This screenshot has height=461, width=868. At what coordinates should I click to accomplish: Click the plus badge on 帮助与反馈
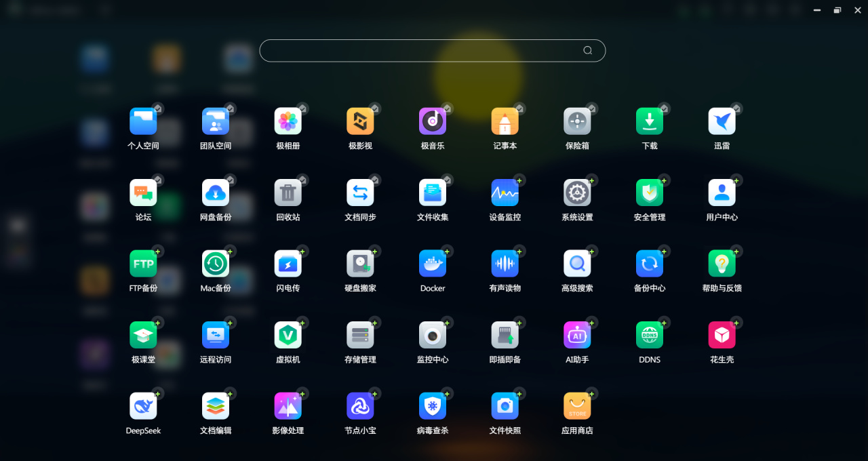pyautogui.click(x=736, y=251)
